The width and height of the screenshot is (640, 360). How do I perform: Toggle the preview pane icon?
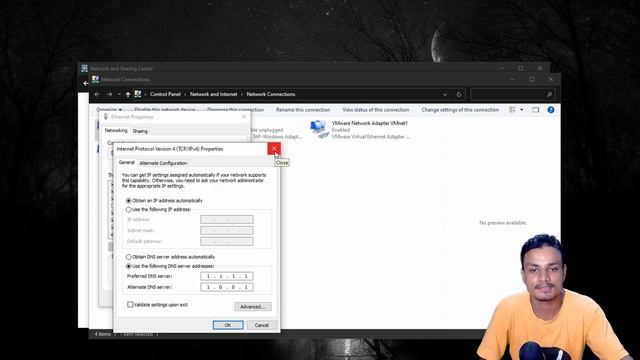click(536, 110)
